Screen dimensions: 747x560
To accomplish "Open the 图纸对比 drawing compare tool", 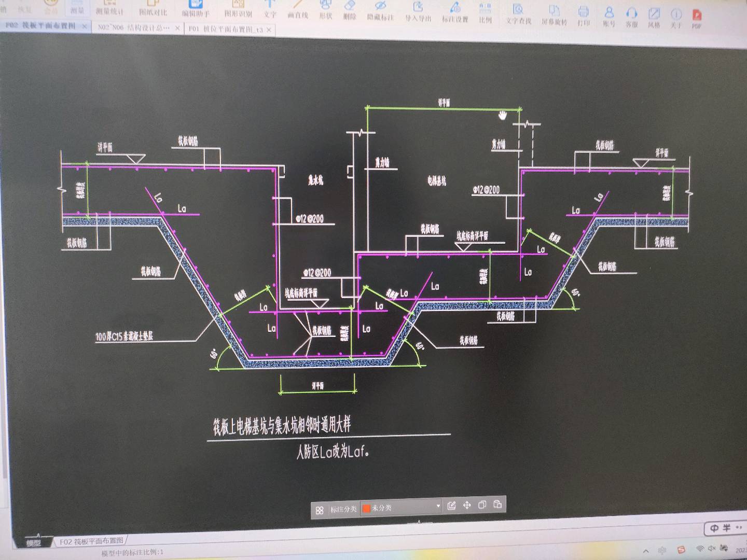I will click(x=153, y=8).
